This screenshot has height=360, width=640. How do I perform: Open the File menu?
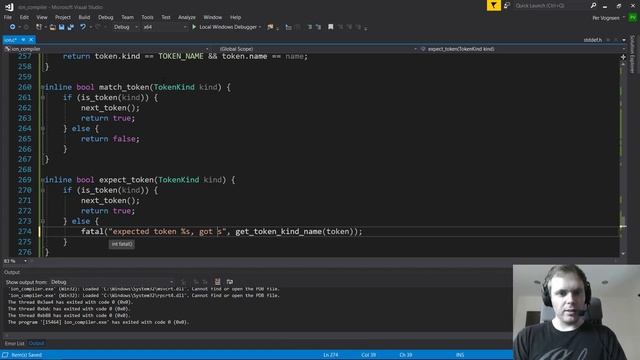(x=8, y=17)
